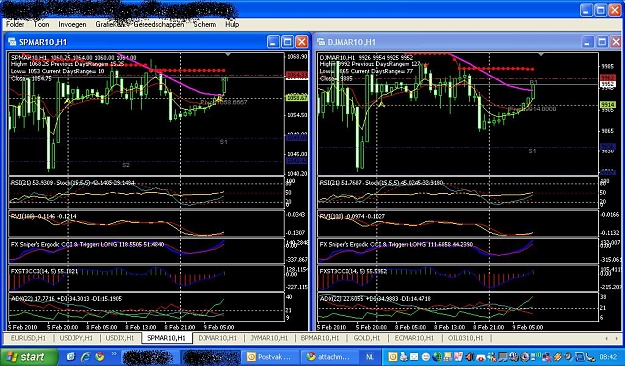Switch to the ECMAR10,H1 chart tab
Viewport: 625px width, 366px height.
414,338
